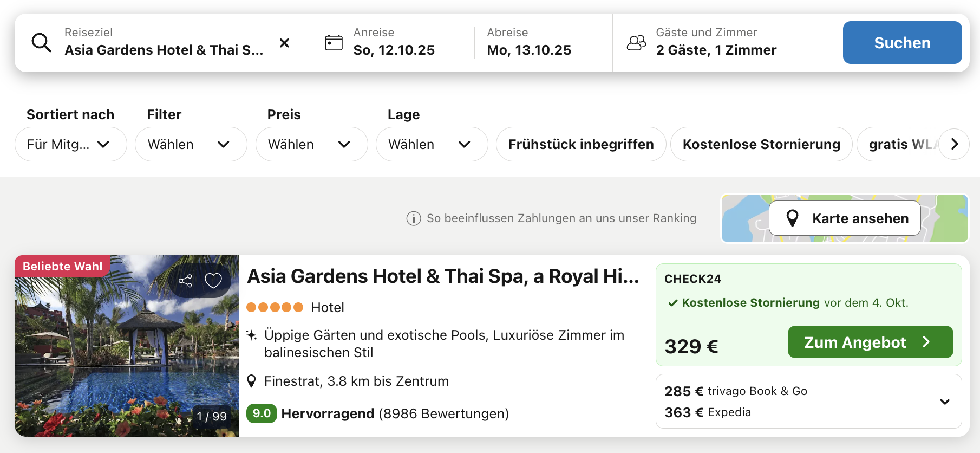980x453 pixels.
Task: Click the Zum Angebot button
Action: 870,342
